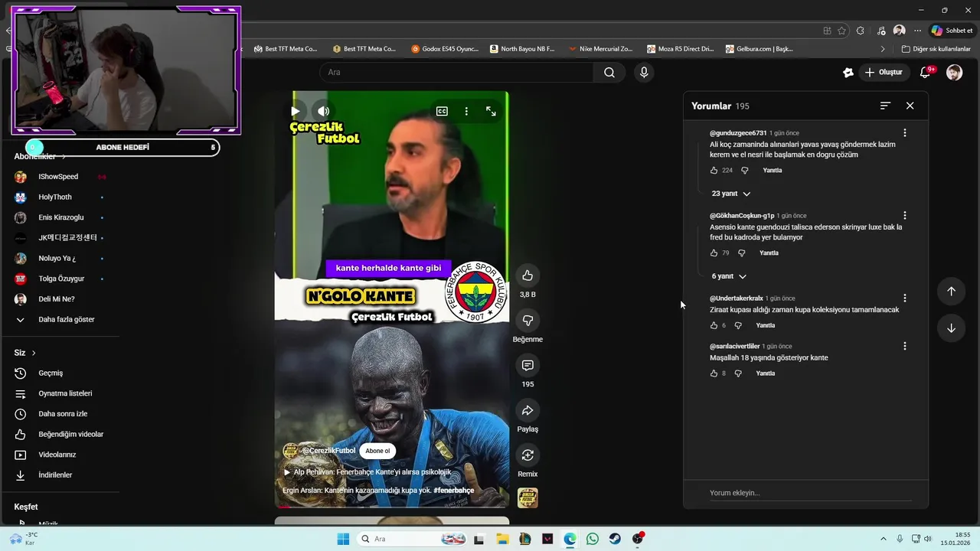Submit search with the magnifier button
The image size is (980, 551).
[609, 72]
